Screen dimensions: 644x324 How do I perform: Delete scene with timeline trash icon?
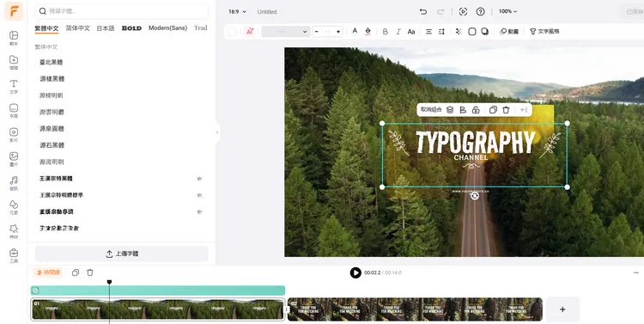click(x=90, y=272)
